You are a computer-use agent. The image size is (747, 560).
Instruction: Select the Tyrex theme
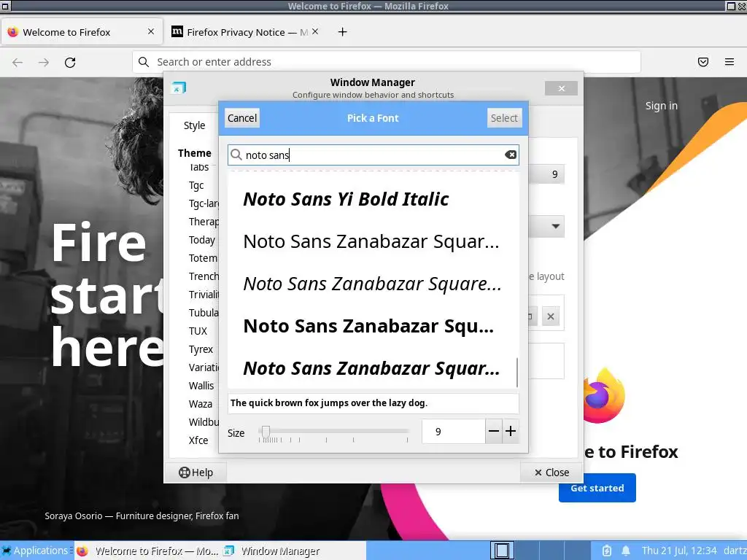pos(201,349)
